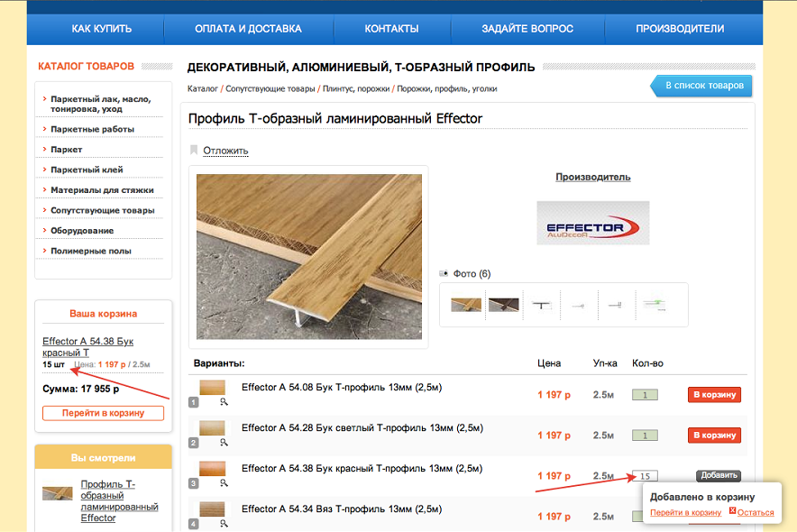Screen dimensions: 797x532
Task: Click the bookmark icon next to Отложить
Action: [194, 150]
